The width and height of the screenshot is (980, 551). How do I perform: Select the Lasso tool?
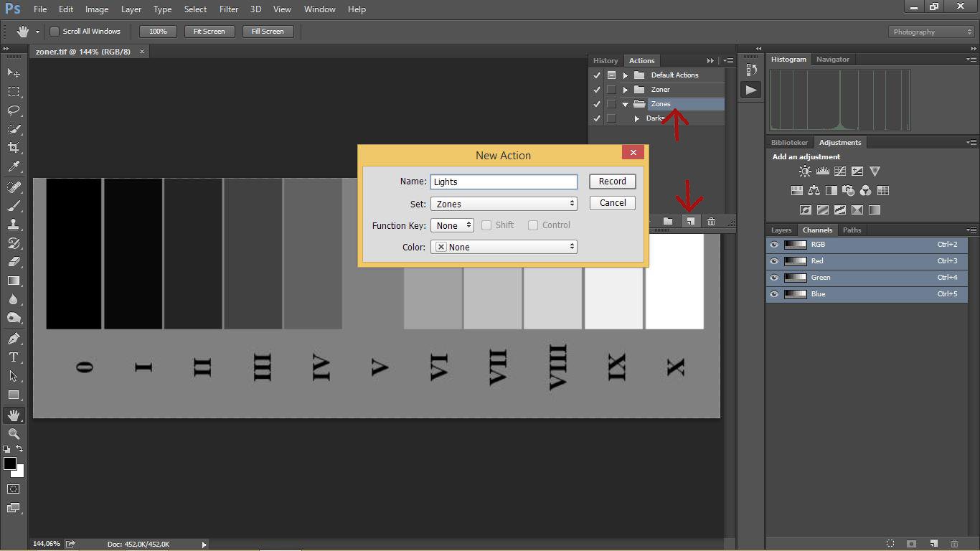(13, 110)
